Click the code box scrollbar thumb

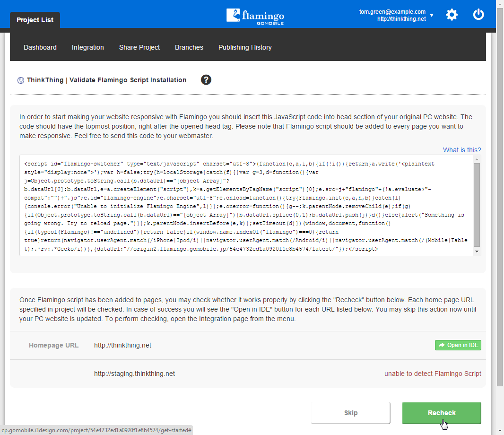477,205
